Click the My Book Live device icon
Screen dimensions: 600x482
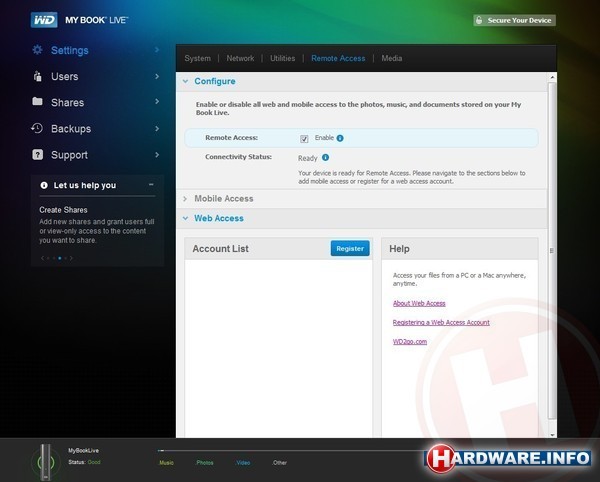pyautogui.click(x=43, y=459)
